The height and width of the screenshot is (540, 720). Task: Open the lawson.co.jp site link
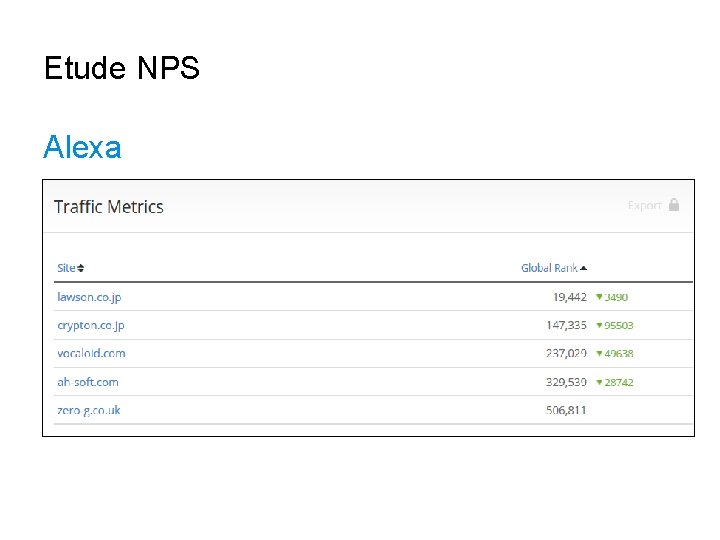tap(89, 297)
